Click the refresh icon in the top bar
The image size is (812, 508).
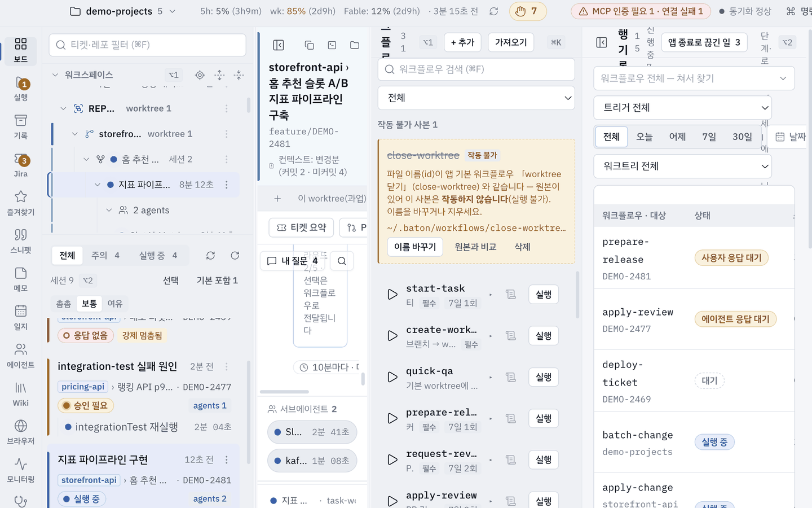pos(494,11)
